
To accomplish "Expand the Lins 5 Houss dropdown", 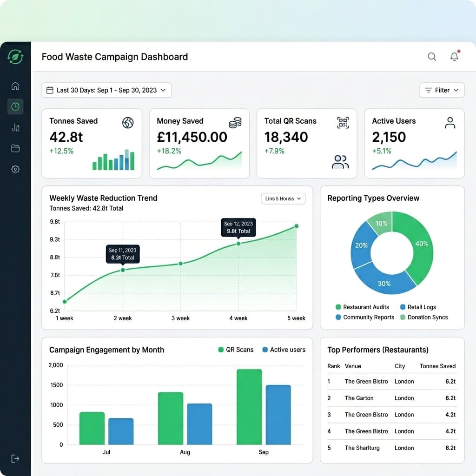I will pyautogui.click(x=283, y=198).
